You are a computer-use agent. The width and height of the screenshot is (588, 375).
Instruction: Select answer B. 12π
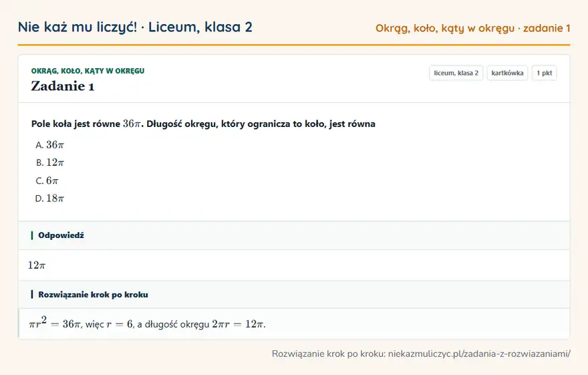[50, 162]
